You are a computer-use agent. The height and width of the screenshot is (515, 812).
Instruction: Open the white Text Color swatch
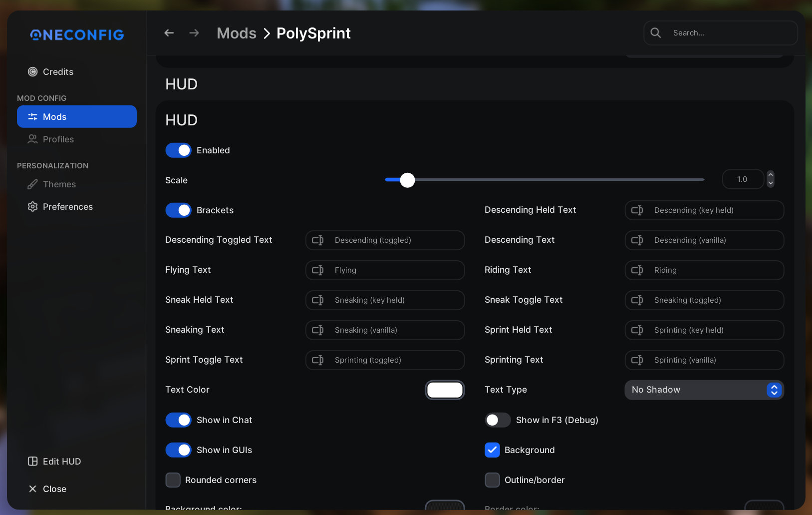pyautogui.click(x=445, y=390)
